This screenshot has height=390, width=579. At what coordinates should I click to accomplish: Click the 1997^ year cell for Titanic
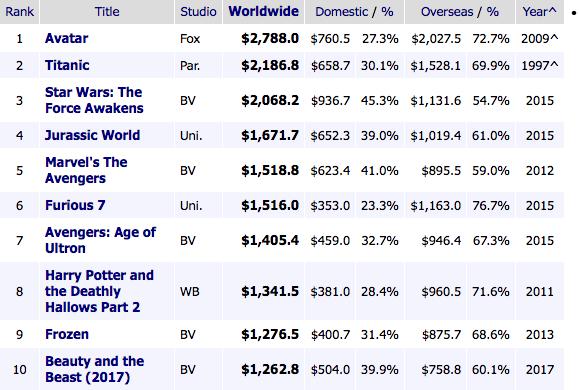539,65
